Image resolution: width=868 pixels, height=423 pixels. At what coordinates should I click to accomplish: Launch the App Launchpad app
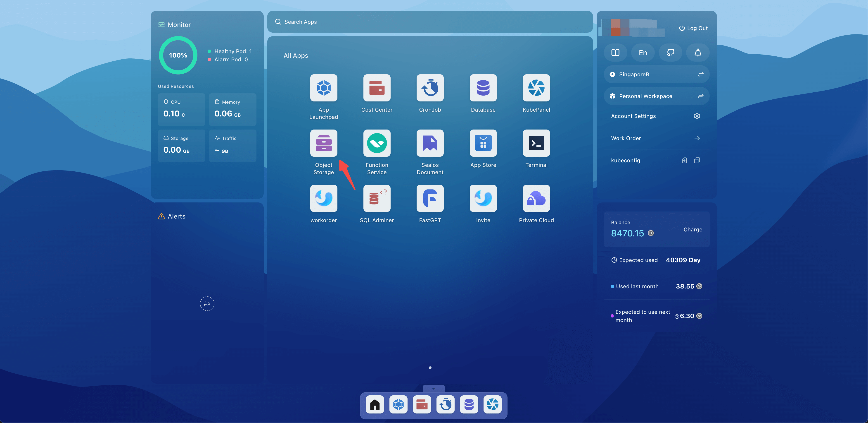pos(323,88)
